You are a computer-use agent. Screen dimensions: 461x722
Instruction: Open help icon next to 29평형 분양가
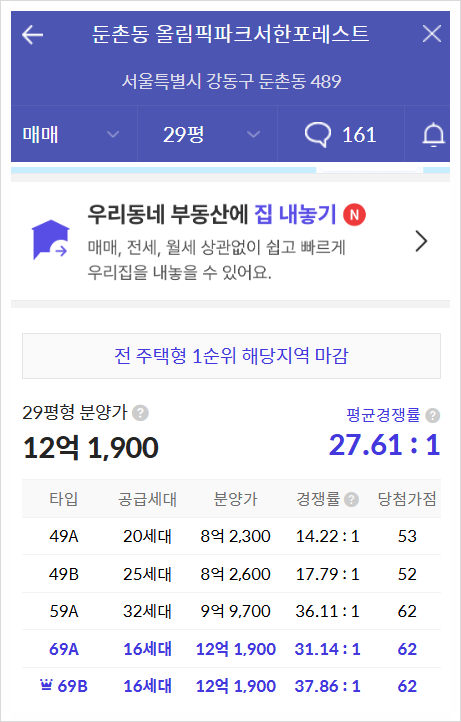coord(140,413)
